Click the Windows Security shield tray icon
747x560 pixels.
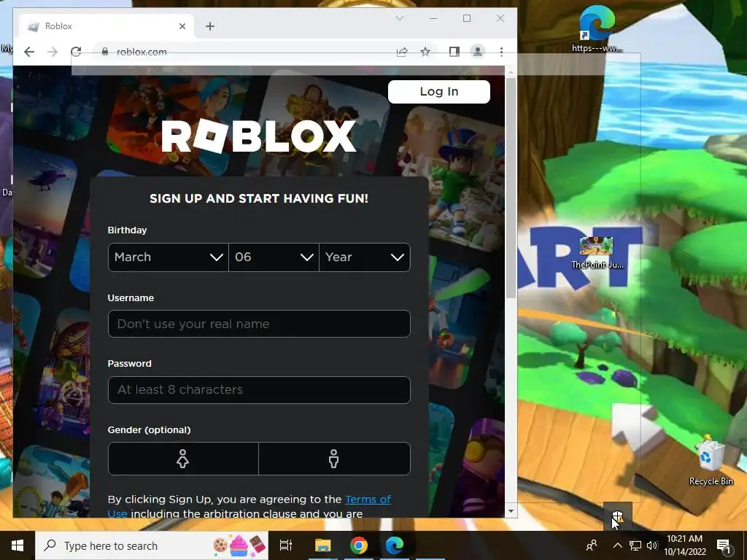point(617,516)
